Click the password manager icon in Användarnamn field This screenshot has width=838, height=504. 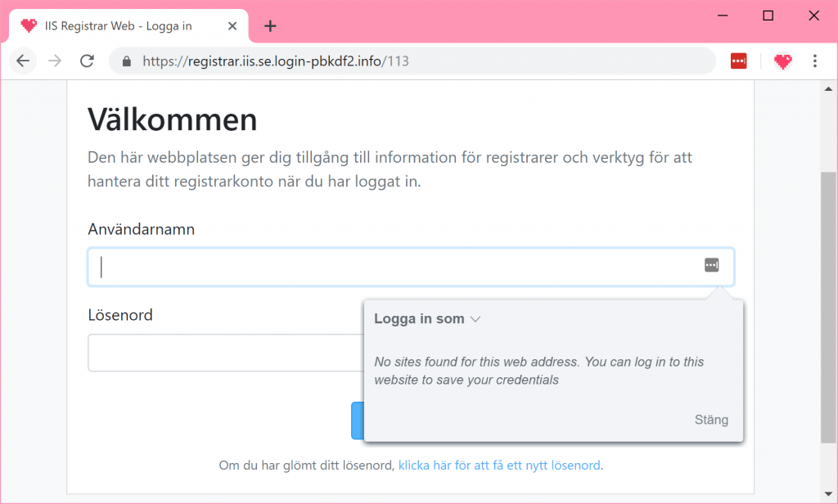point(711,265)
